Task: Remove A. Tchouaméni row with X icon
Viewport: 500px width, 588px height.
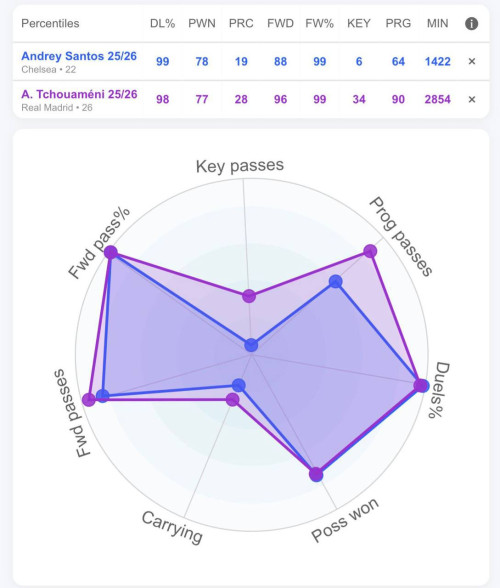Action: 472,99
